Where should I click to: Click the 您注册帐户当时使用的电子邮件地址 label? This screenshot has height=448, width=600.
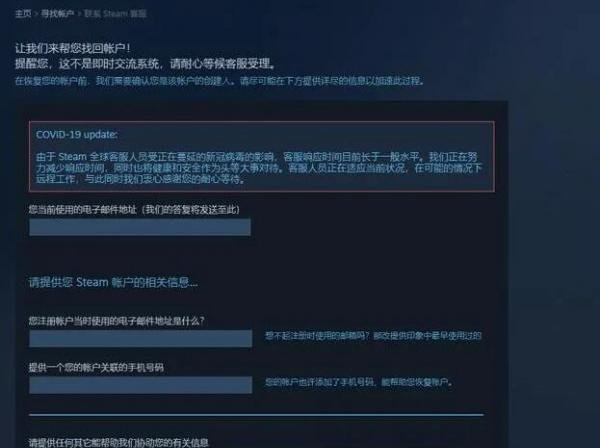point(117,321)
